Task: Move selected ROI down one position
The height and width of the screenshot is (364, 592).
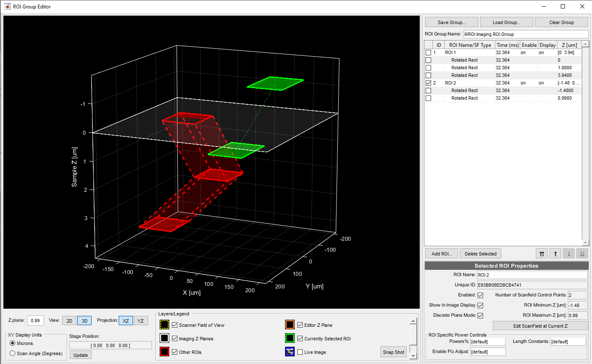Action: coord(569,253)
